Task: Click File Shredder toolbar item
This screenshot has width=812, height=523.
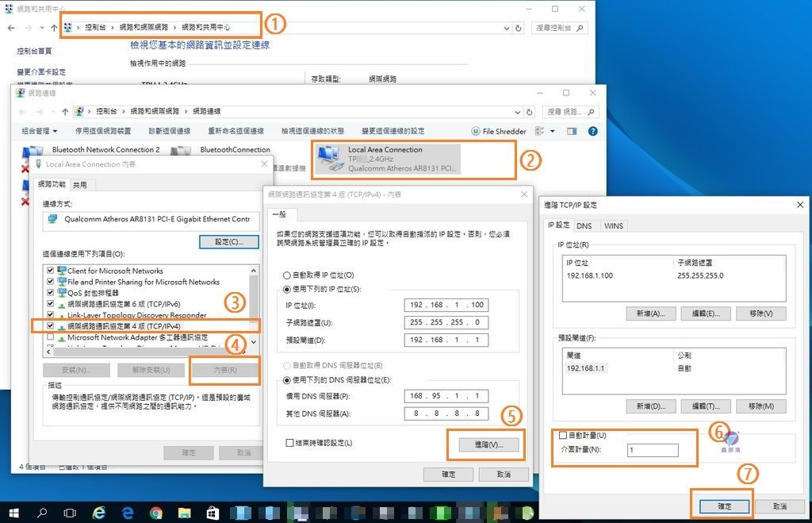Action: (499, 132)
